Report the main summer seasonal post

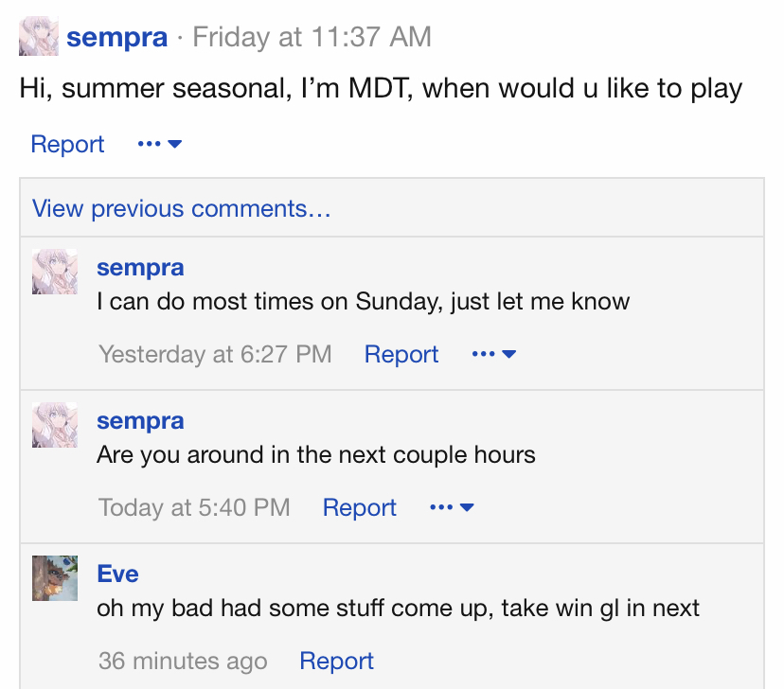(x=67, y=145)
